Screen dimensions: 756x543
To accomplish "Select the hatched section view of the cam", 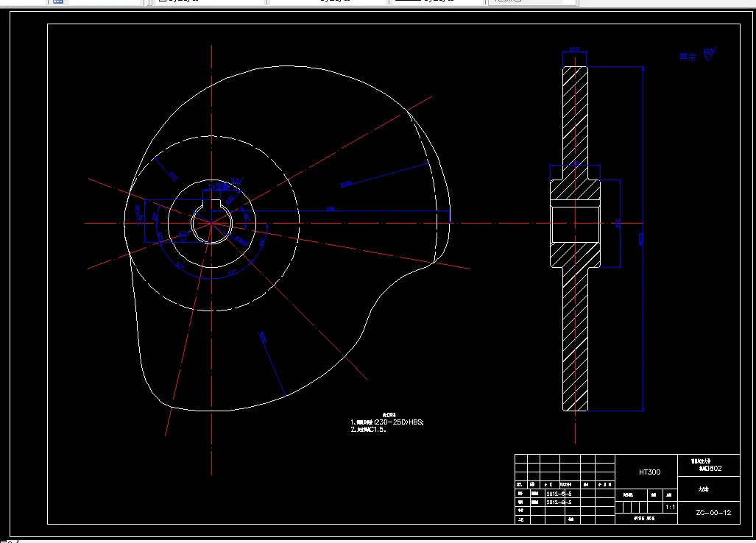I will coord(575,239).
